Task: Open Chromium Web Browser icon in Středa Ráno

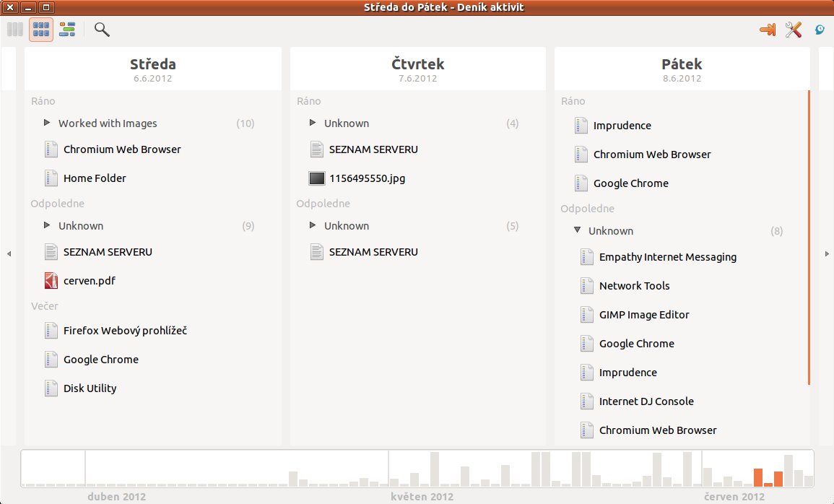Action: click(x=51, y=149)
